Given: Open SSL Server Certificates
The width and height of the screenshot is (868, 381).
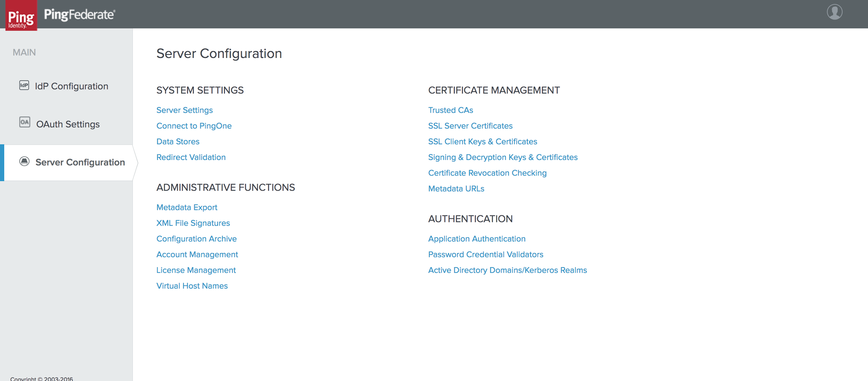Looking at the screenshot, I should [x=470, y=126].
